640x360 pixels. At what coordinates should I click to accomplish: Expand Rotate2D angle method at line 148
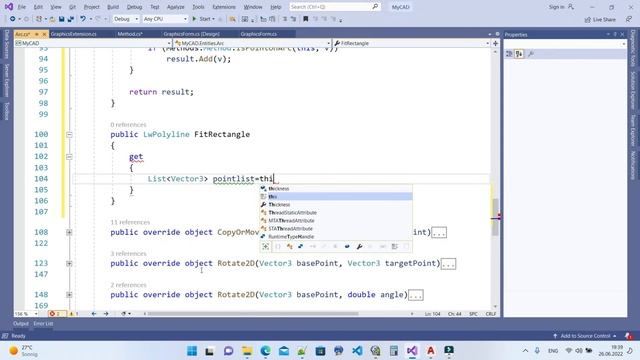pos(69,295)
